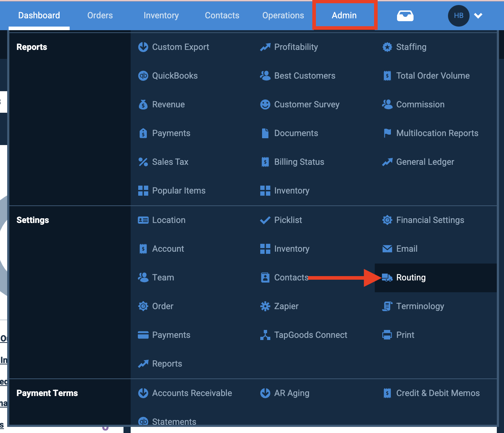Click the Order gear icon
The height and width of the screenshot is (433, 504).
tap(143, 306)
